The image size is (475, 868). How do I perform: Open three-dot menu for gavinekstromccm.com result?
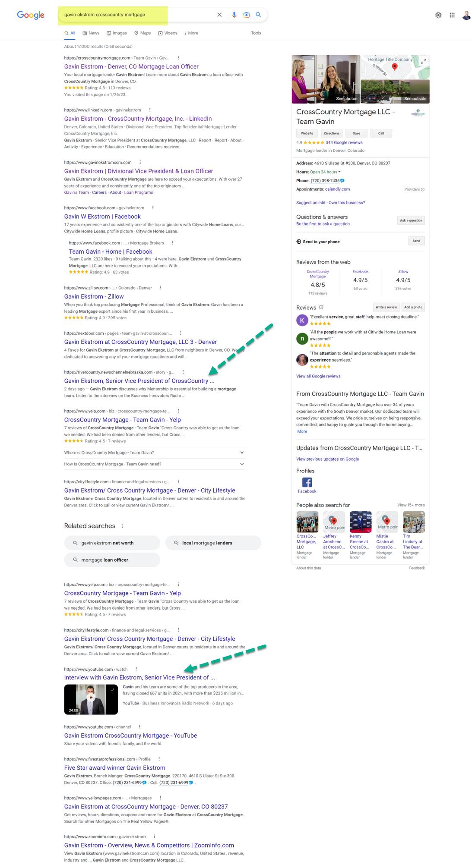coord(140,162)
